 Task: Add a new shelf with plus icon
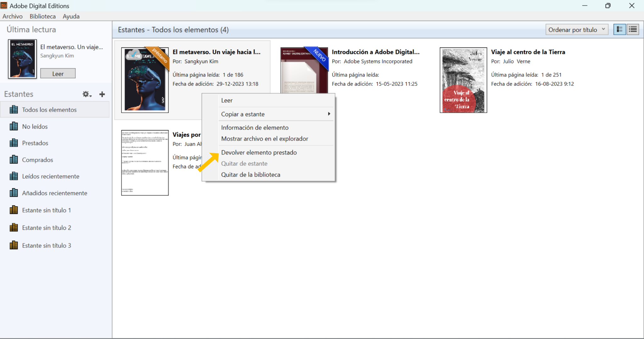coord(102,94)
